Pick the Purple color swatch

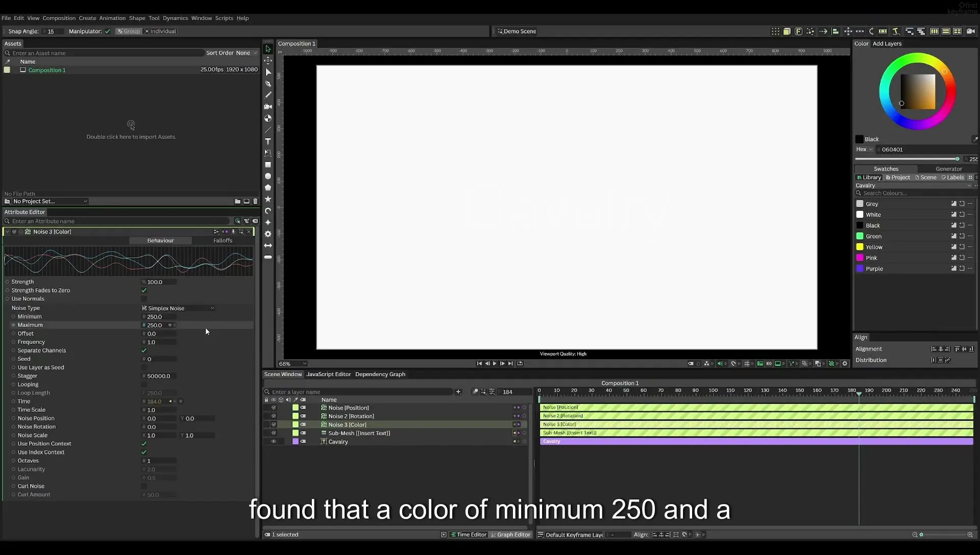click(x=860, y=268)
